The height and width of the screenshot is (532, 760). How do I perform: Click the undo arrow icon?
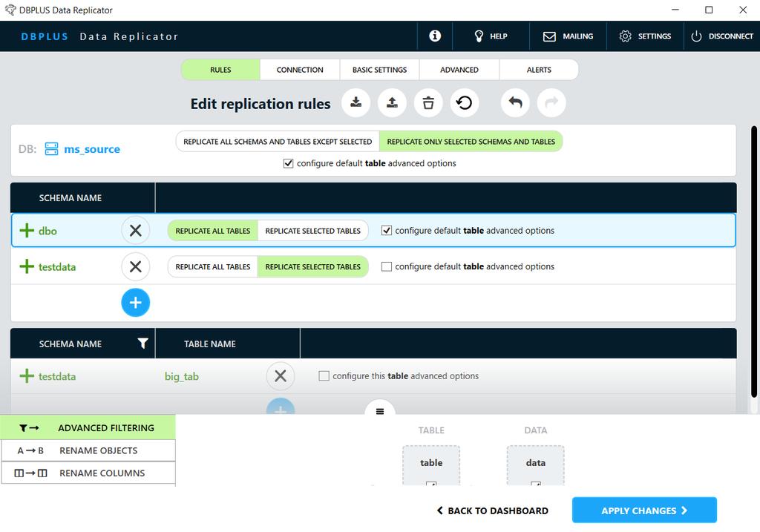tap(515, 102)
